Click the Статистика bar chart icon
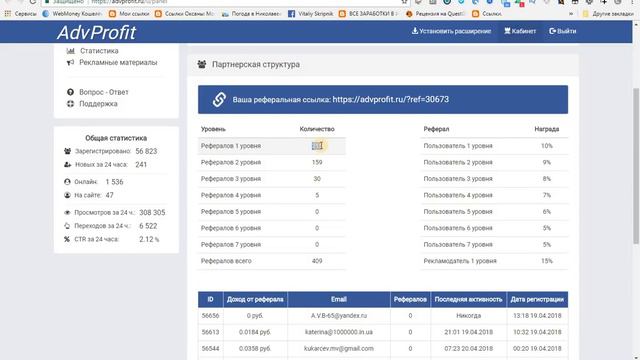Image resolution: width=640 pixels, height=360 pixels. click(x=71, y=51)
